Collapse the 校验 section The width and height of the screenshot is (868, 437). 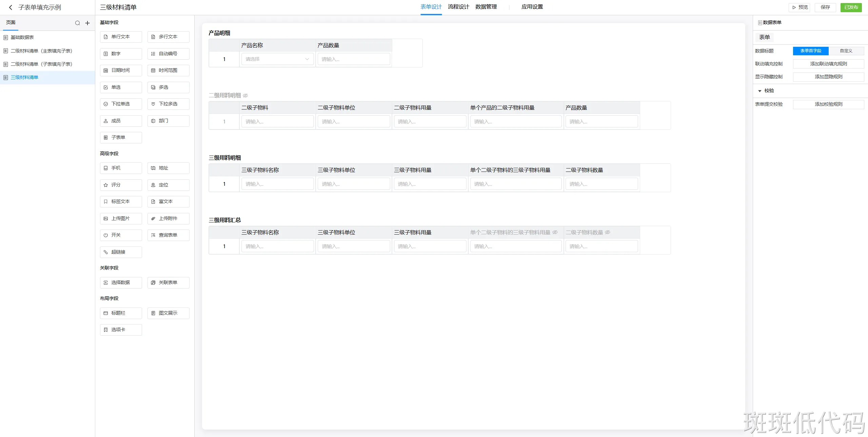tap(760, 91)
